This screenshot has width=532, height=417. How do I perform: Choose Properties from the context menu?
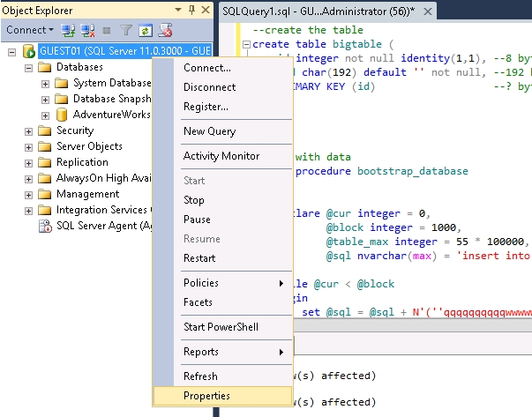click(x=206, y=396)
